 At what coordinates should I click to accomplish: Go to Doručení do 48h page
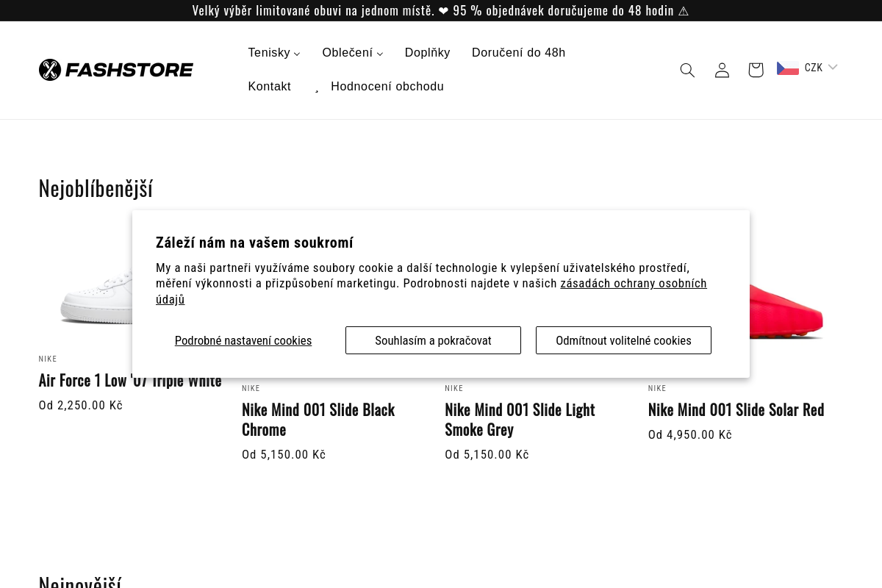[519, 53]
